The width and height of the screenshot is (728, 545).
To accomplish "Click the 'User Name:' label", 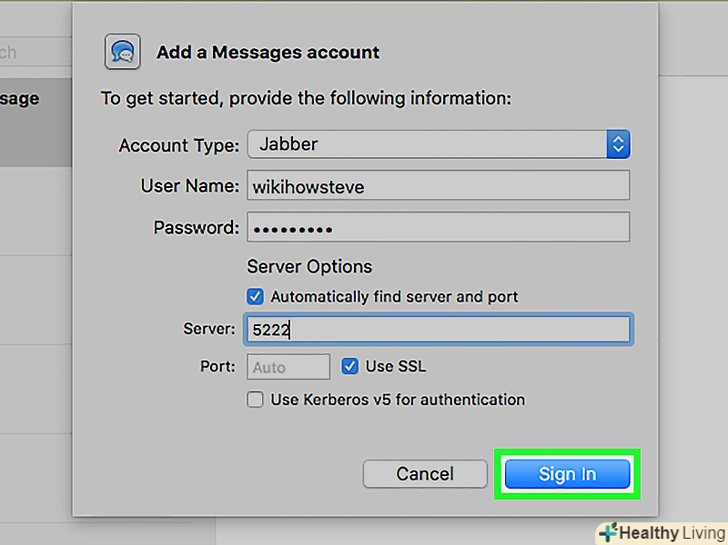I will pos(190,186).
